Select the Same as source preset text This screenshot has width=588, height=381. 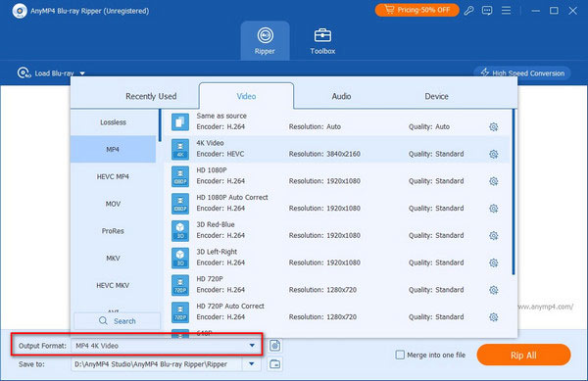click(221, 117)
